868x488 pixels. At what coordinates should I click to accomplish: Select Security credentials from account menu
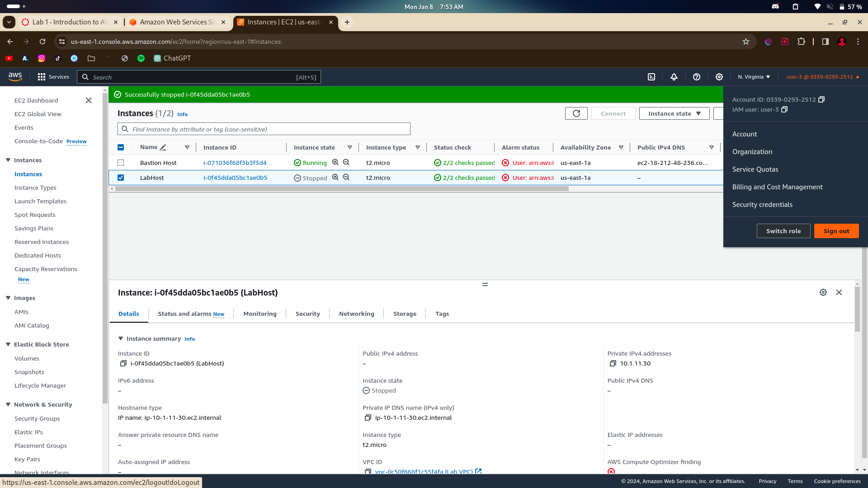762,205
